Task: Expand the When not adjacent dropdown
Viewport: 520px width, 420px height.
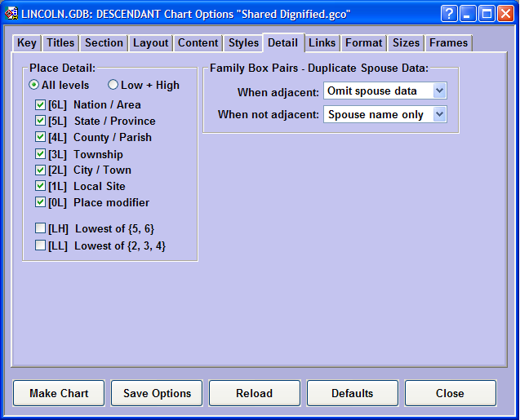Action: [x=440, y=115]
